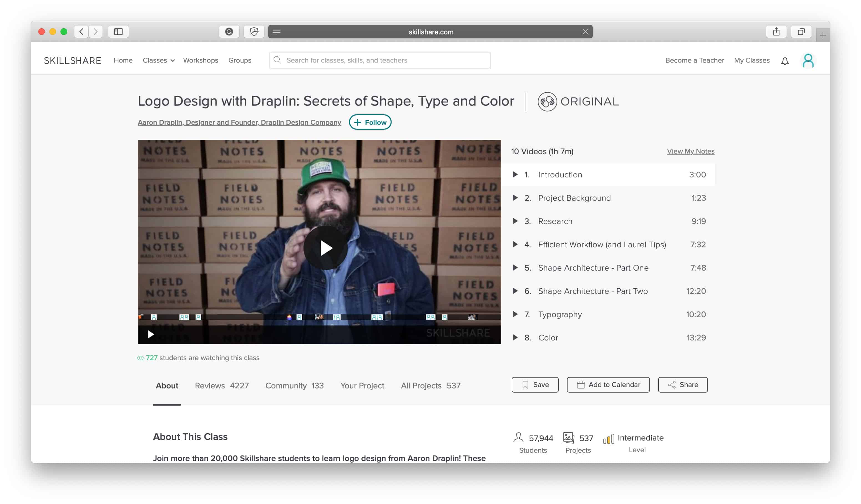Switch to the Reviews 4227 tab
The width and height of the screenshot is (861, 504).
click(222, 386)
